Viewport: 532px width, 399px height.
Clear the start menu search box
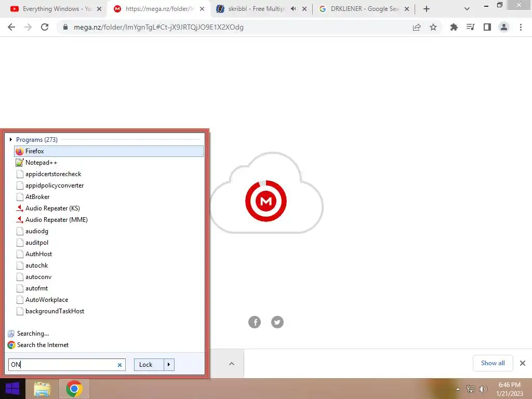click(119, 365)
